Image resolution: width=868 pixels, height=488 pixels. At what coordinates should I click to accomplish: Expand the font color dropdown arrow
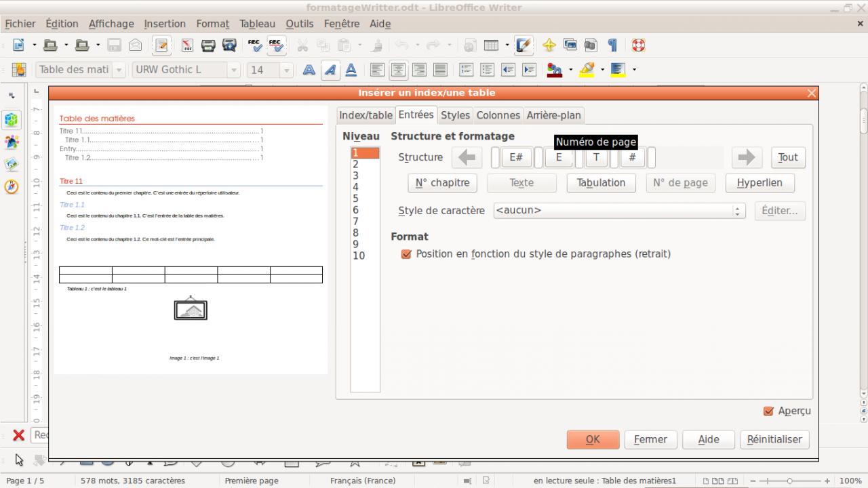point(570,70)
